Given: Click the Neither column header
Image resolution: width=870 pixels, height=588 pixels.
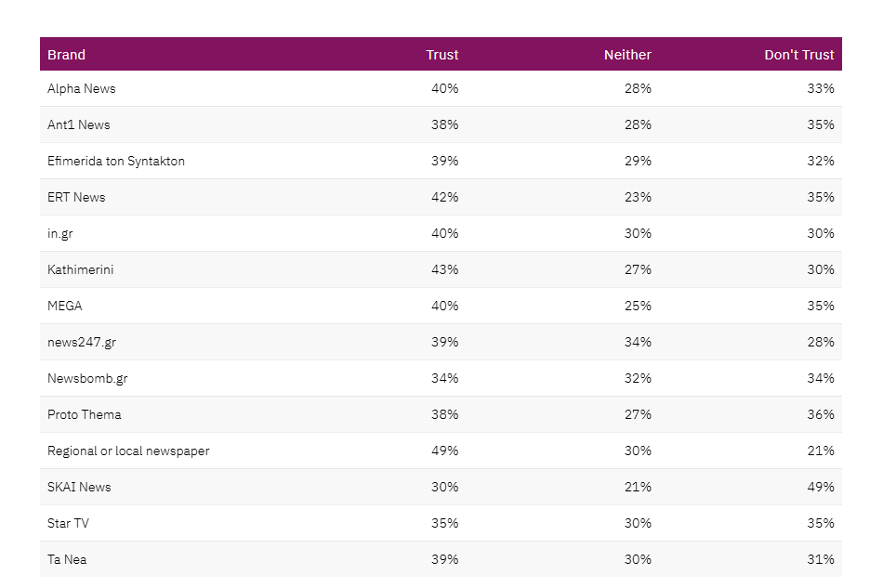Looking at the screenshot, I should pyautogui.click(x=627, y=55).
